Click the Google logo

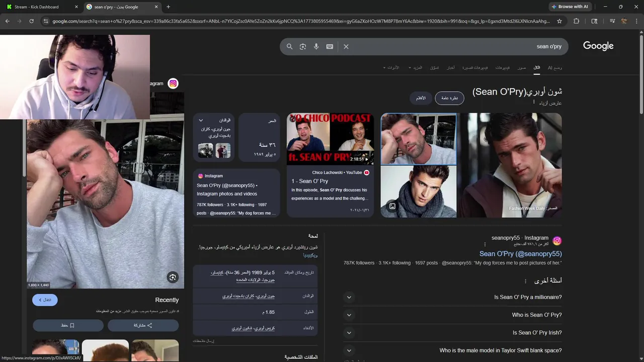(x=598, y=46)
